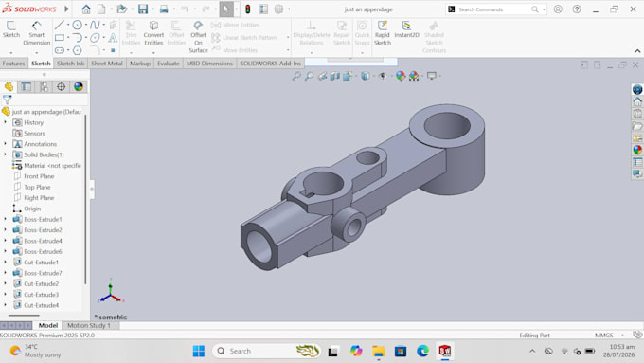The height and width of the screenshot is (363, 644).
Task: Select the Model tab at bottom
Action: click(x=48, y=325)
